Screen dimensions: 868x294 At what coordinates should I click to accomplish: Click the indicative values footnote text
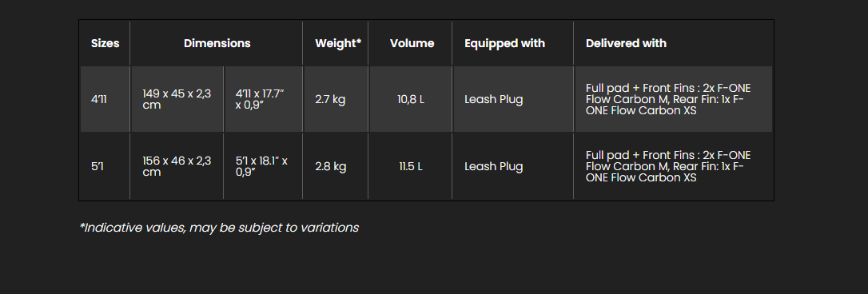(219, 228)
